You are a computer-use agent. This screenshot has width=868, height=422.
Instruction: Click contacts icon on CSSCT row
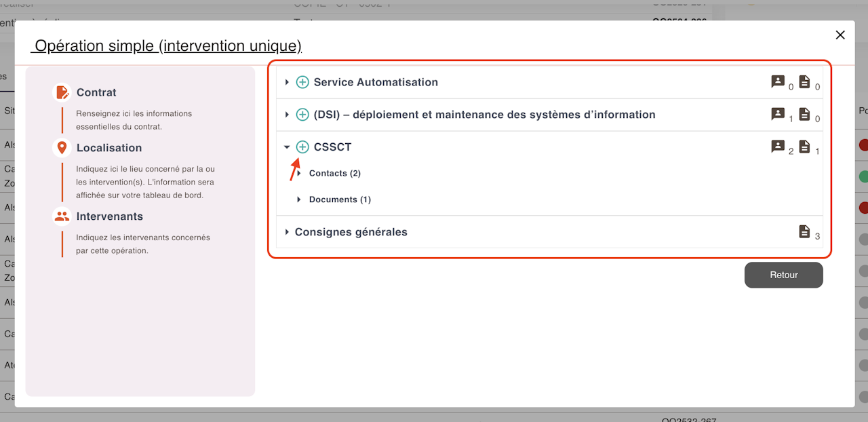778,146
